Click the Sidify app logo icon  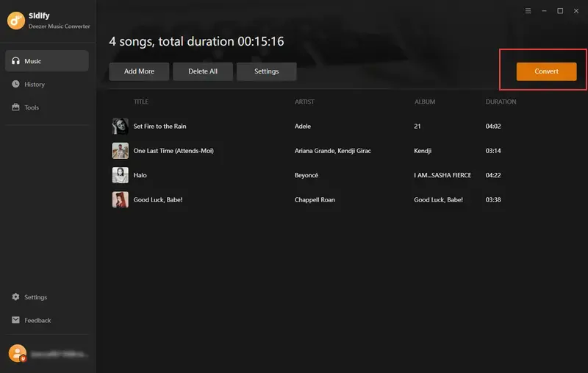coord(15,21)
